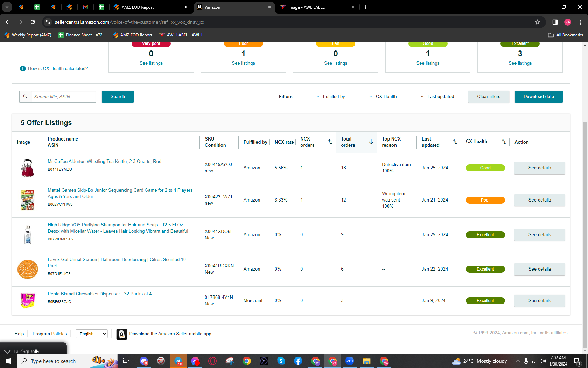Open a new browser tab
The image size is (588, 368).
[x=365, y=7]
